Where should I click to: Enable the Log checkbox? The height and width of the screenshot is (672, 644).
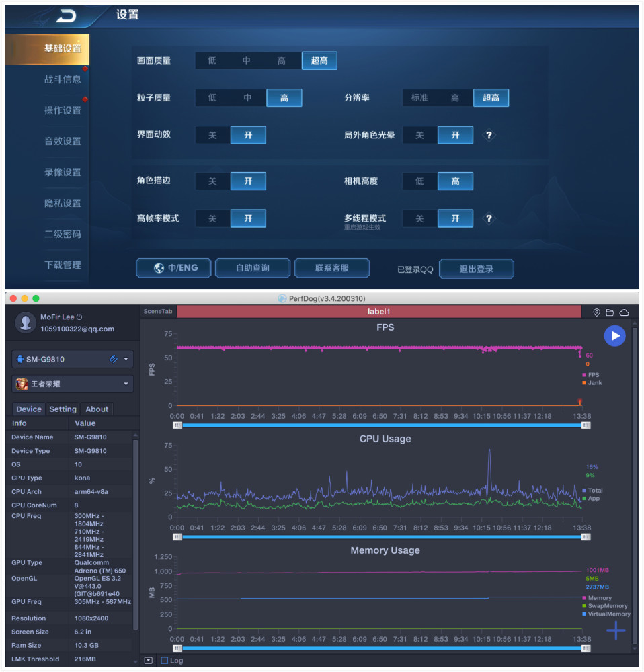(164, 661)
